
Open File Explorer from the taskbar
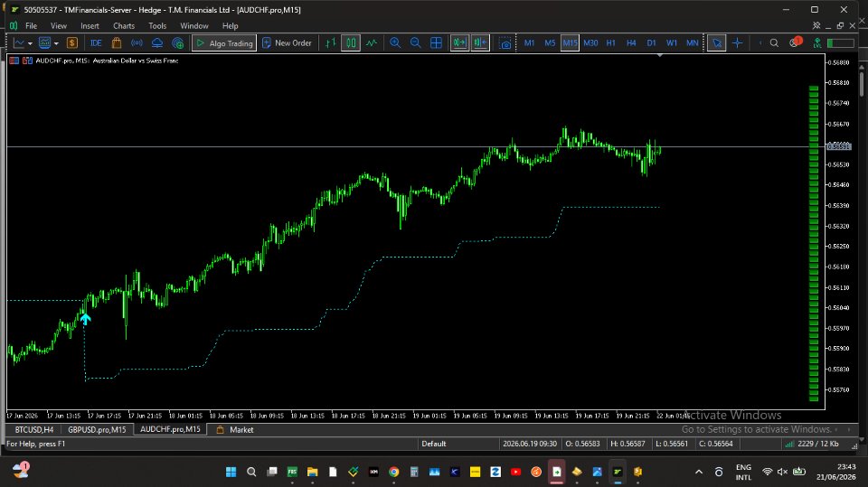(x=312, y=472)
